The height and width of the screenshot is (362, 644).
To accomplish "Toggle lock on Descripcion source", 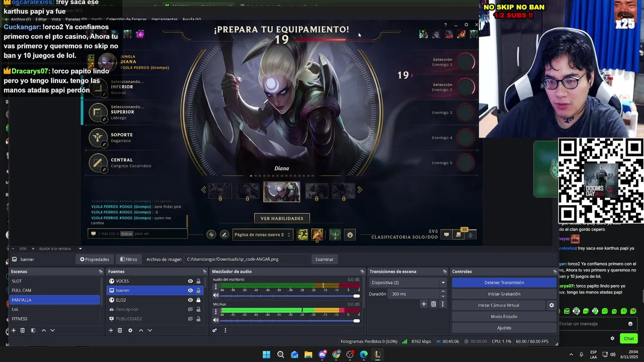I will (x=198, y=309).
